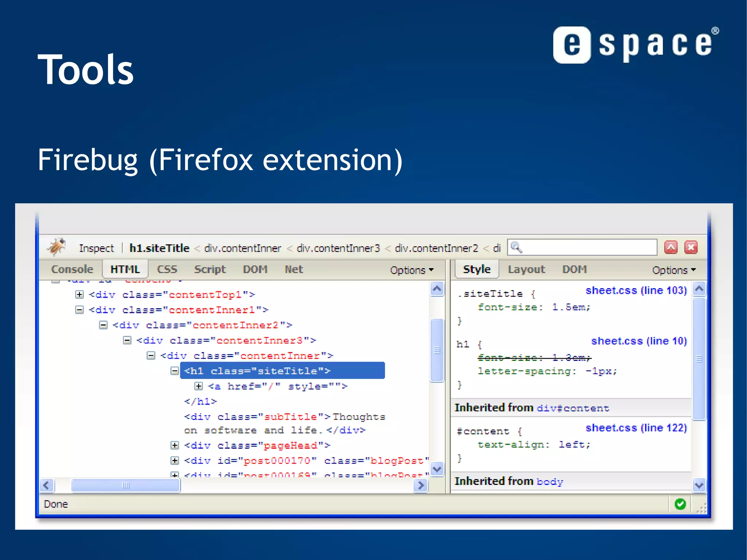Click the search magnifier icon
The width and height of the screenshot is (747, 560).
click(516, 247)
